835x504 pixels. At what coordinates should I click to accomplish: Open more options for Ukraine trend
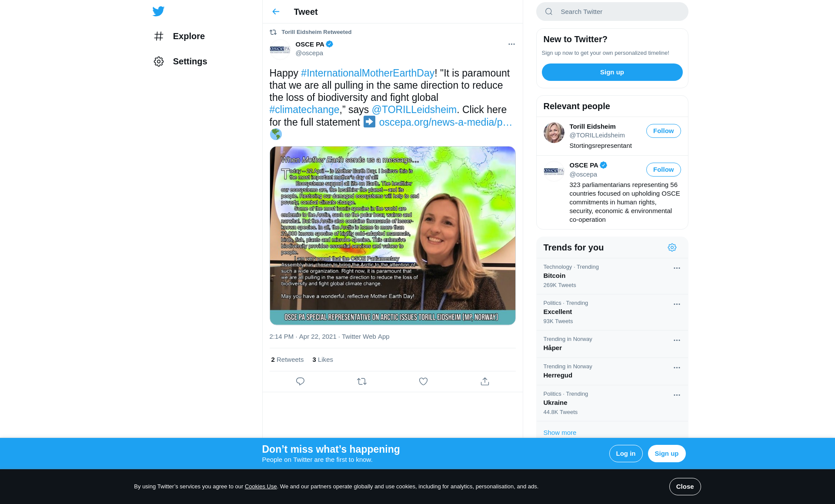coord(677,395)
